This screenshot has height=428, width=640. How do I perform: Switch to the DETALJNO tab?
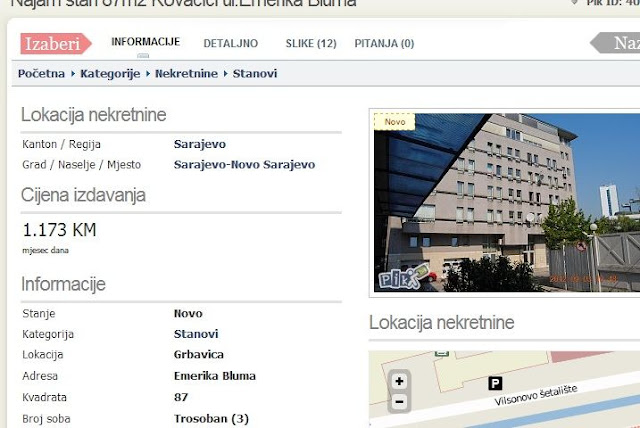click(231, 43)
